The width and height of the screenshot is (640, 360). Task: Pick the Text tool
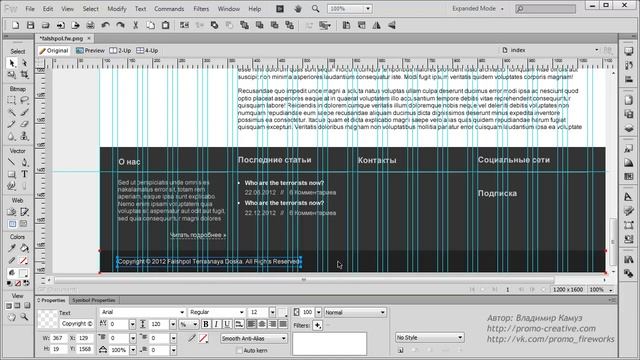(24, 174)
